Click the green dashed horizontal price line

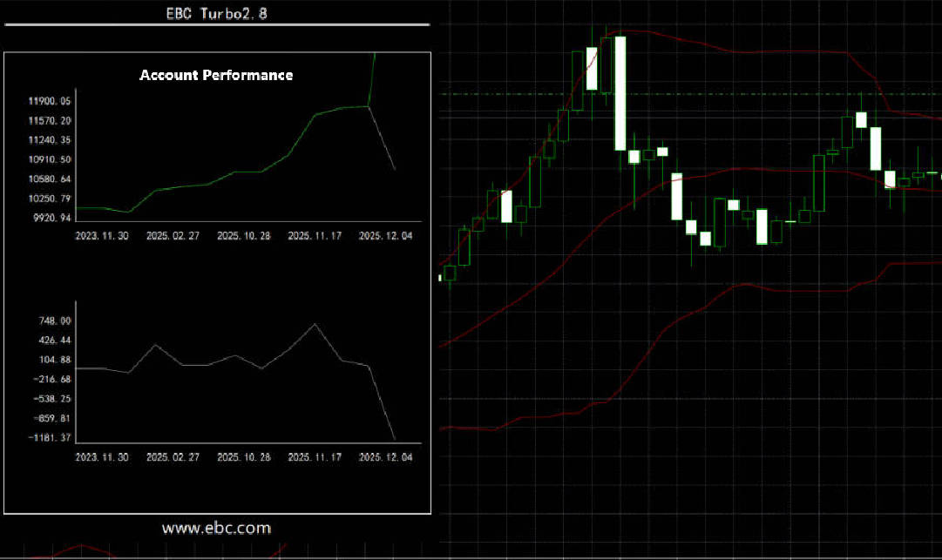[741, 94]
